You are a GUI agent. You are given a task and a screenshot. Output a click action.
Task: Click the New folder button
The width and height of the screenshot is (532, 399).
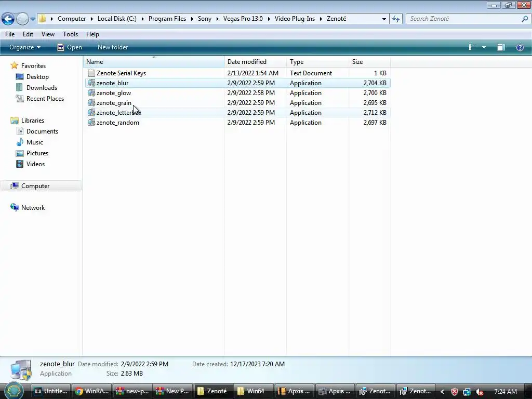113,47
